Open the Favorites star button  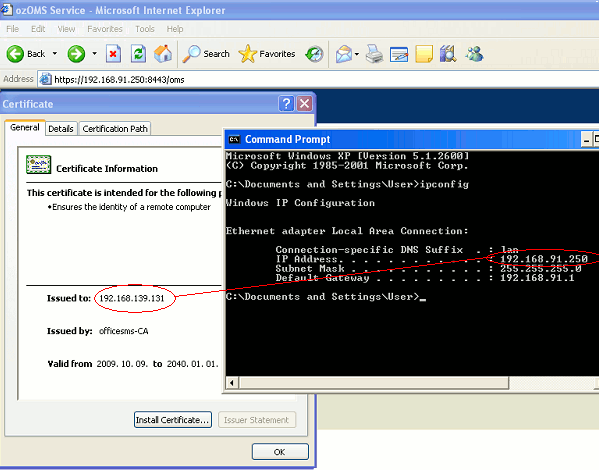267,54
